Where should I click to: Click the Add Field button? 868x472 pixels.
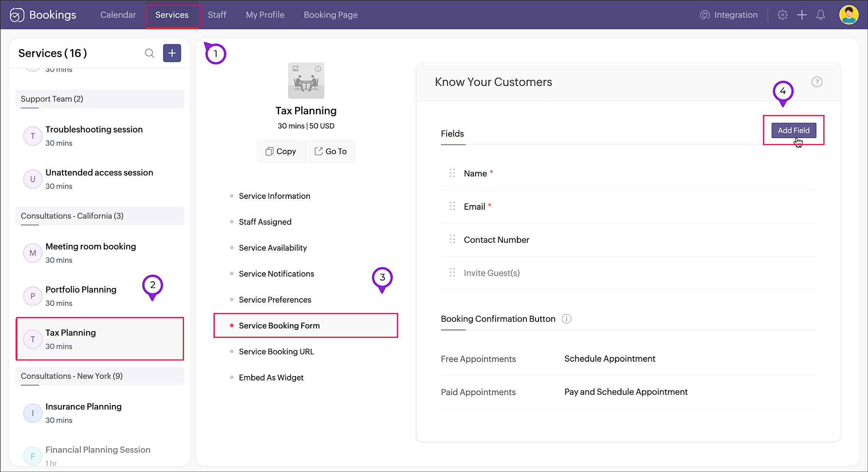793,130
